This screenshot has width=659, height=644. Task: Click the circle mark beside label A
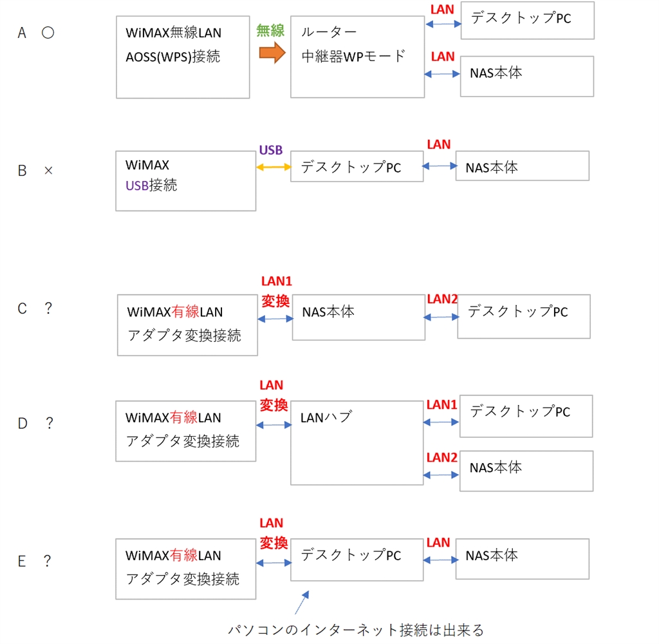click(x=48, y=33)
